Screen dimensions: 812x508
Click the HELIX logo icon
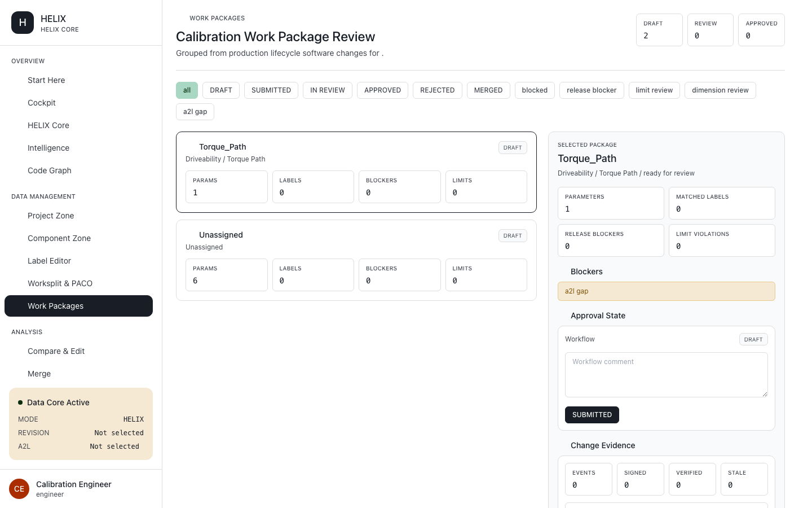[x=23, y=23]
